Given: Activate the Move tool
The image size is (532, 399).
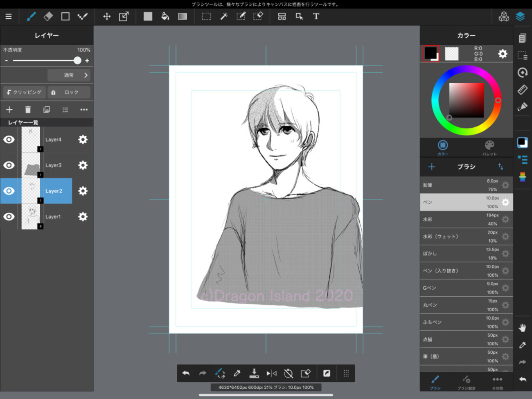Looking at the screenshot, I should click(x=107, y=16).
